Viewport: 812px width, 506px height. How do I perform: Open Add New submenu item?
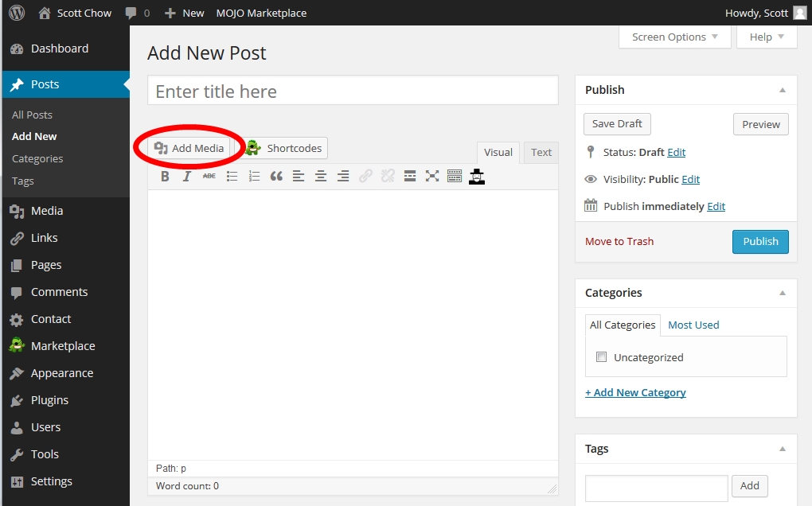click(x=34, y=137)
